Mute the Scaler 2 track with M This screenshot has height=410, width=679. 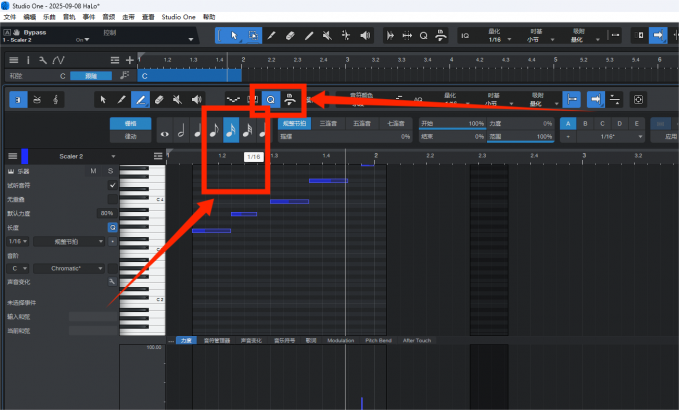[95, 171]
